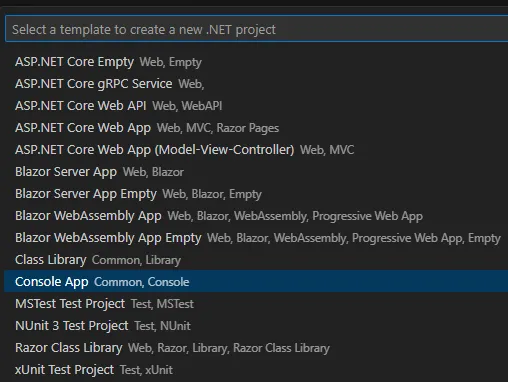Select the xUnit Test Project template

pyautogui.click(x=256, y=370)
